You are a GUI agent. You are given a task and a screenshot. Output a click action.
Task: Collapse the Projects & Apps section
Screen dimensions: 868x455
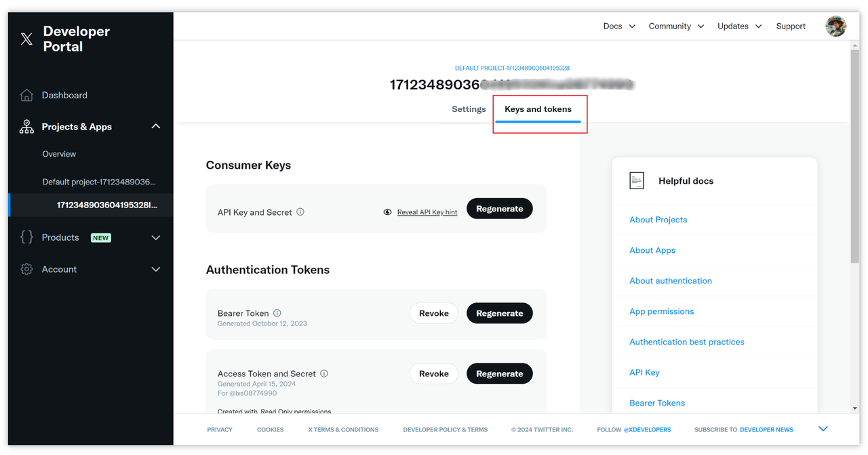[x=156, y=127]
